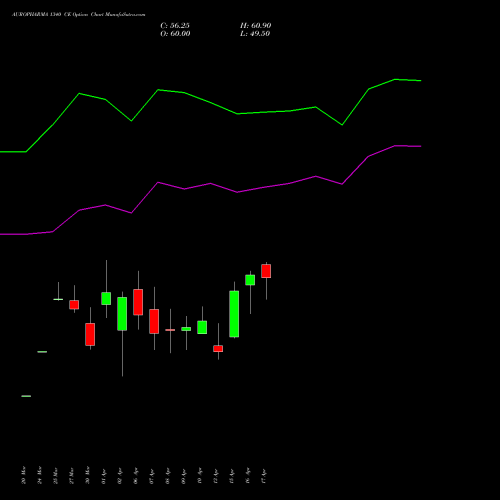Click the 30 Mar date label
The image size is (500, 500).
coord(87,475)
